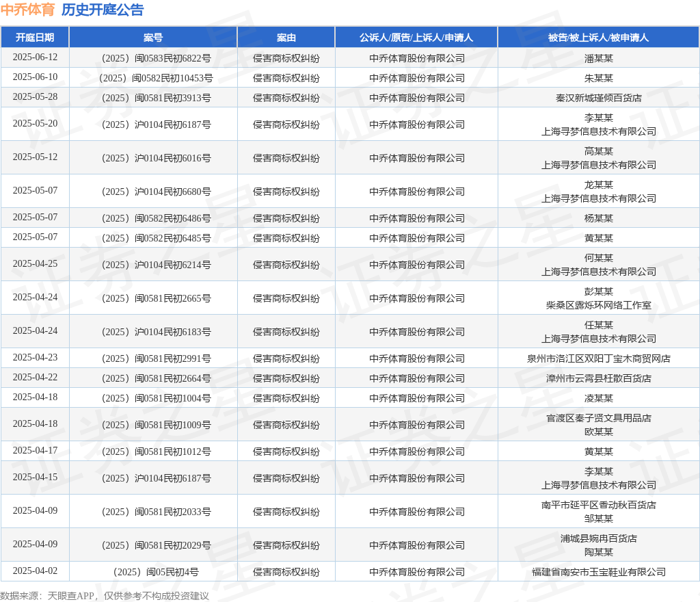Screen dimensions: 700x602
Task: Click the 中乔体育 title text
Action: [27, 10]
